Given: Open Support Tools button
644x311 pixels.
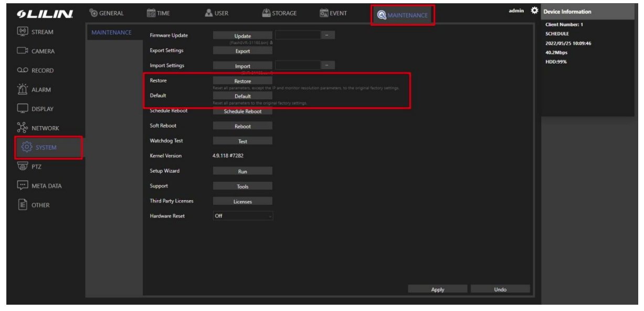Looking at the screenshot, I should (x=242, y=186).
